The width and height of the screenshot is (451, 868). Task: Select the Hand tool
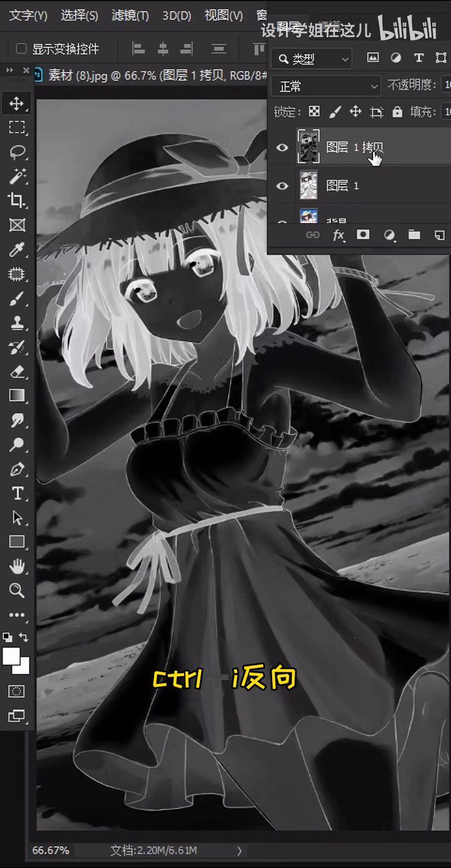[x=17, y=567]
